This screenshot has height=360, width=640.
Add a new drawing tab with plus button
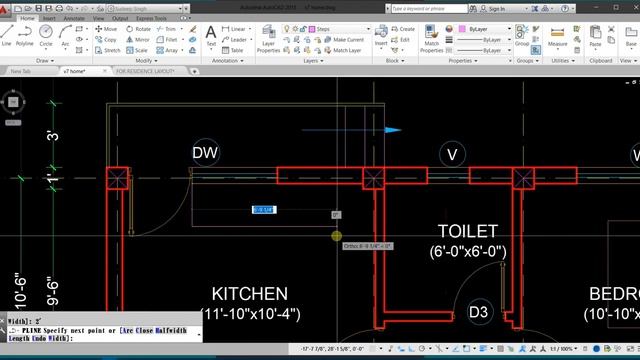tap(194, 71)
